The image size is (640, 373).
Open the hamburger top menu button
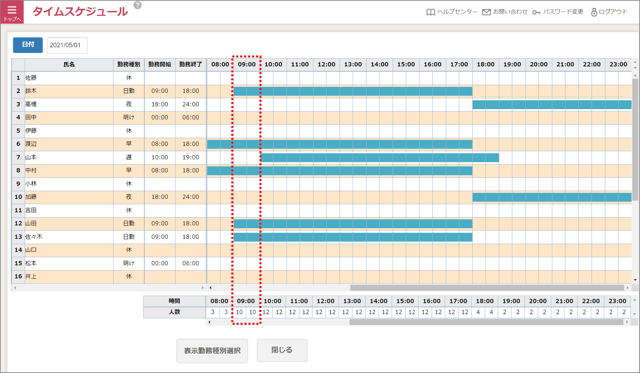tap(12, 12)
